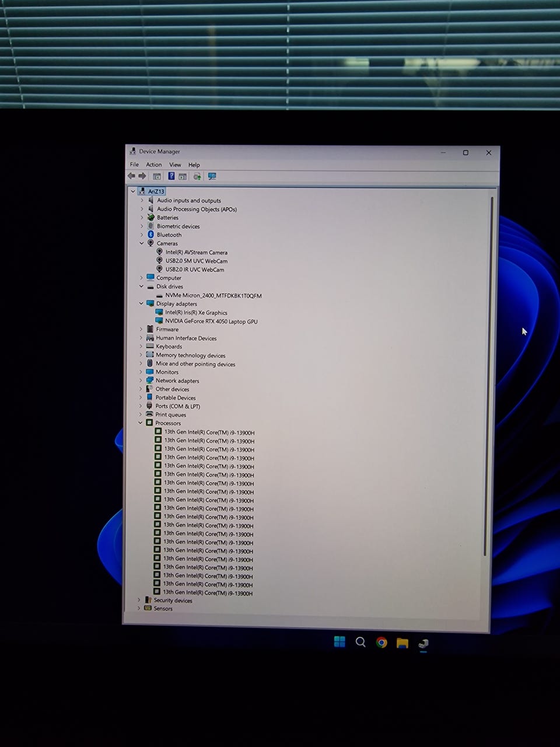Click the Back arrow toolbar icon

131,176
